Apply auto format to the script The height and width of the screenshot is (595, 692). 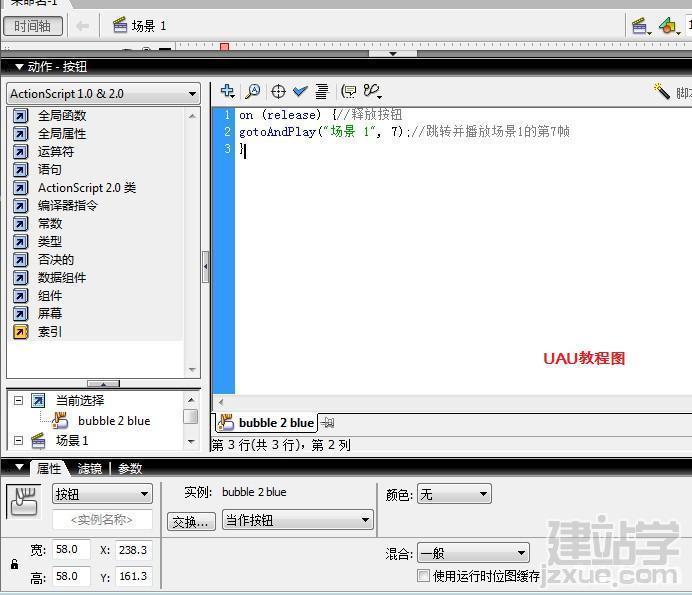pos(322,91)
